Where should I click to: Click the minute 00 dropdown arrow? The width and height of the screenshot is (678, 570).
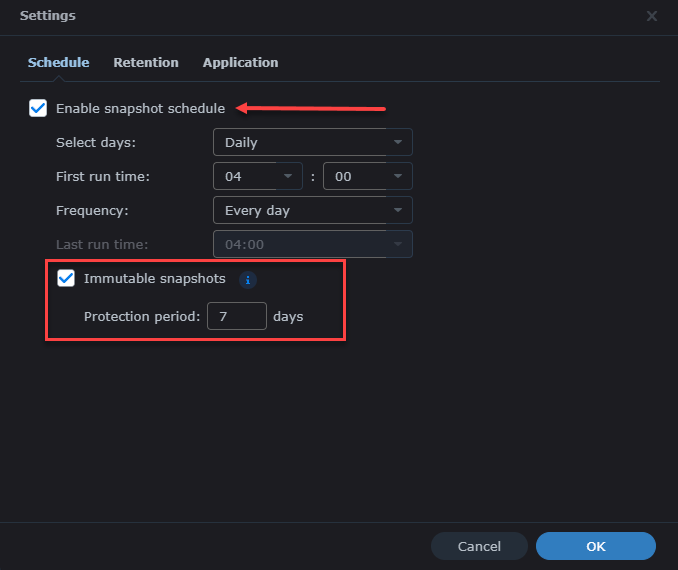[x=398, y=176]
